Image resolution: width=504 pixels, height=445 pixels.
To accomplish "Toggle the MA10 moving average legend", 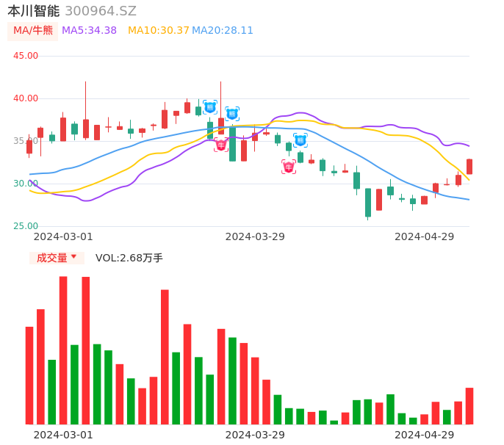I will click(x=159, y=30).
